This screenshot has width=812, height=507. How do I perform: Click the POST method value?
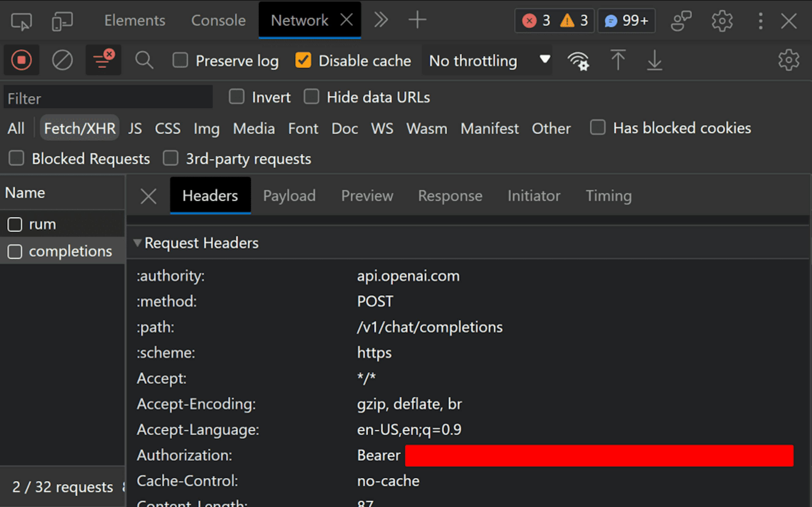(x=375, y=301)
